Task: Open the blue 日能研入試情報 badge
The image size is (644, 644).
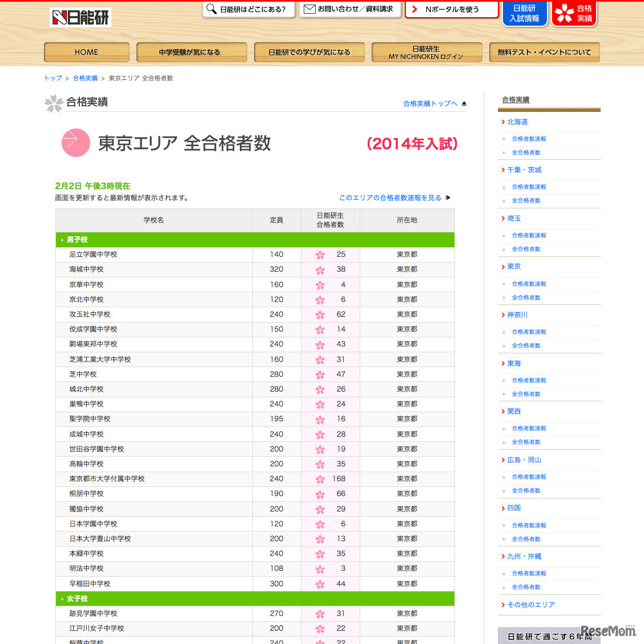Action: coord(524,13)
